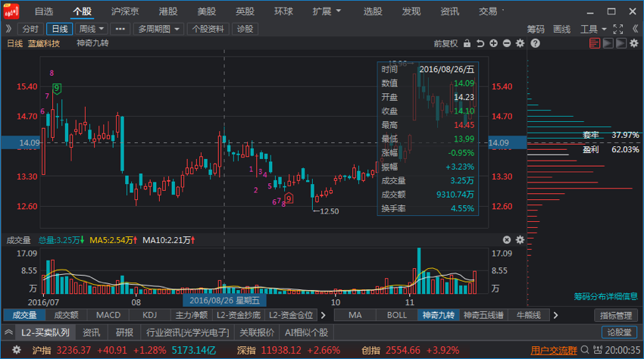
Task: Open L2-买卖队列 bottom tab
Action: 45,332
